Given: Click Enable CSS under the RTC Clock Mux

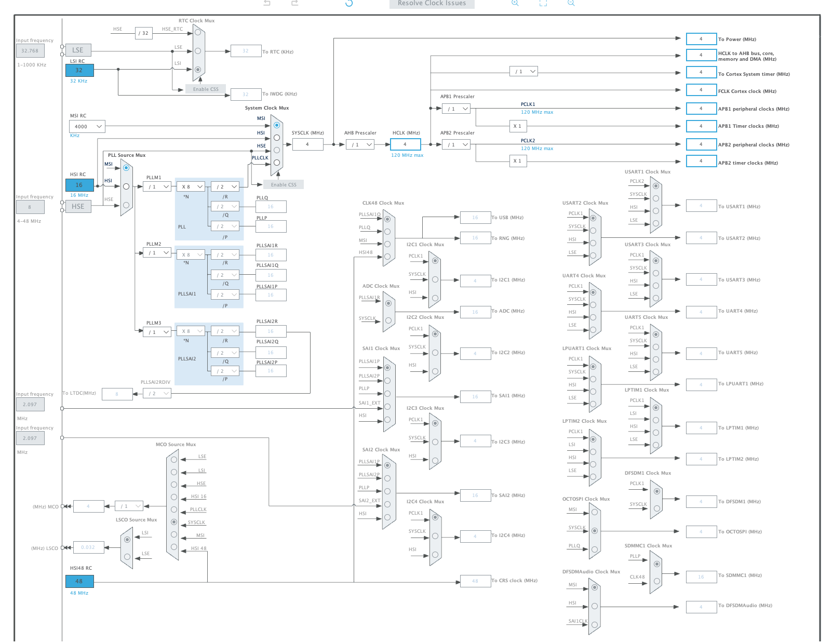Looking at the screenshot, I should click(206, 89).
